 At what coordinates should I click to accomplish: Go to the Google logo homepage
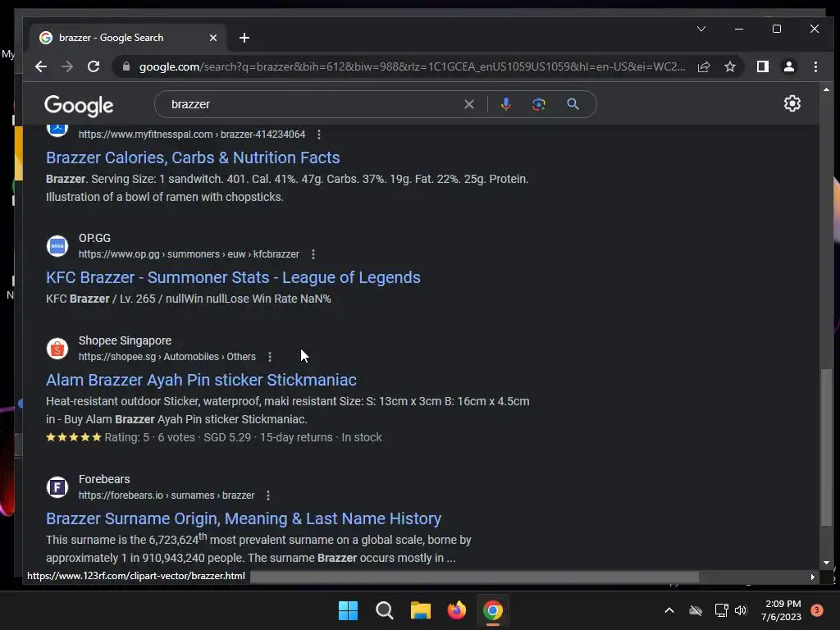(x=79, y=106)
